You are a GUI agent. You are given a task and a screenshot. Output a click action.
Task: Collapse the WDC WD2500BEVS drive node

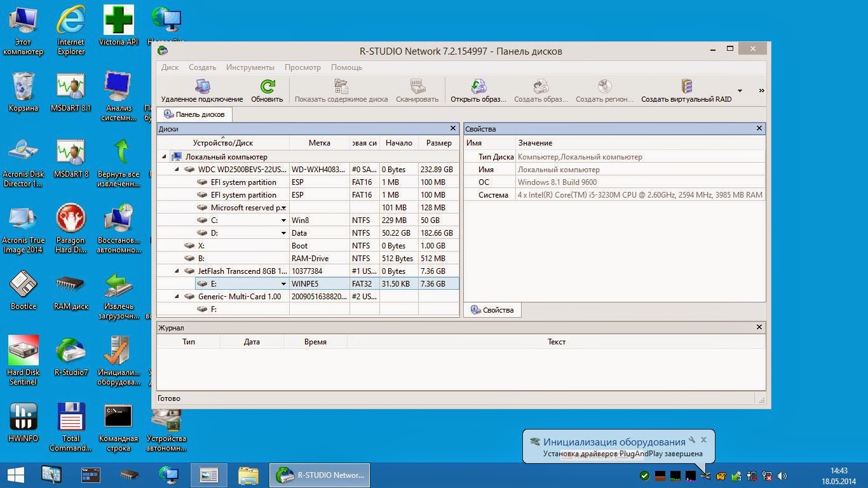pyautogui.click(x=177, y=170)
